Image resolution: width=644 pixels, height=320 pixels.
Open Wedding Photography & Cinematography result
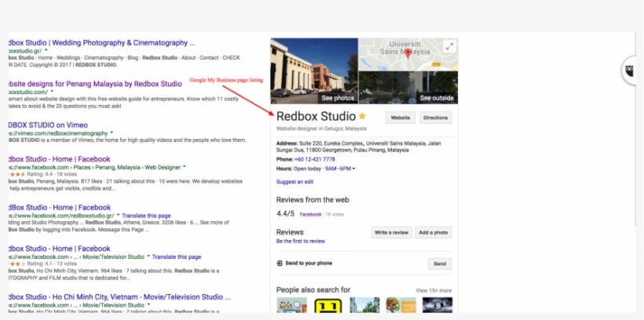pyautogui.click(x=101, y=42)
